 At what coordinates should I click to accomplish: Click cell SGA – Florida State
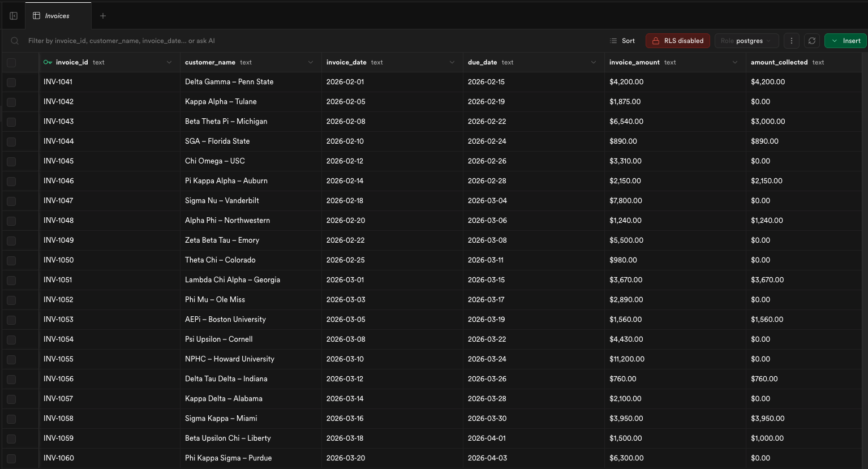pos(251,141)
